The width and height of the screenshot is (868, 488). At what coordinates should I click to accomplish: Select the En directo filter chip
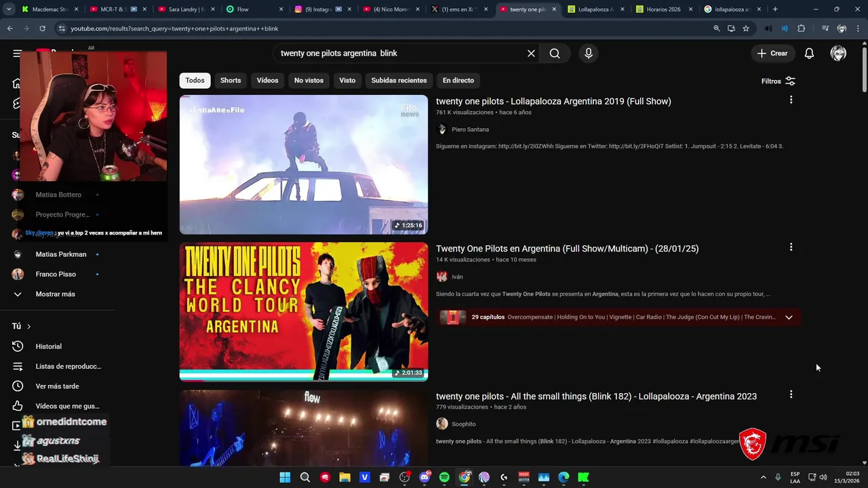click(458, 80)
